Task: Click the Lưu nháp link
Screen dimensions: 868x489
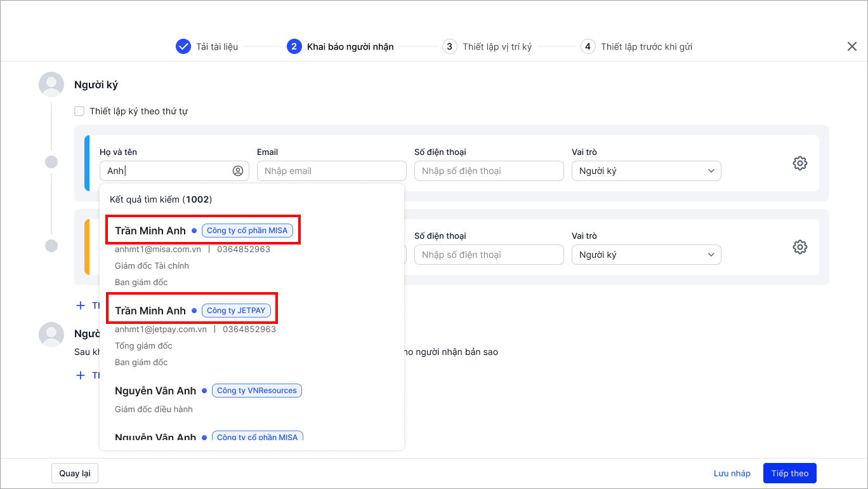Action: pos(732,473)
